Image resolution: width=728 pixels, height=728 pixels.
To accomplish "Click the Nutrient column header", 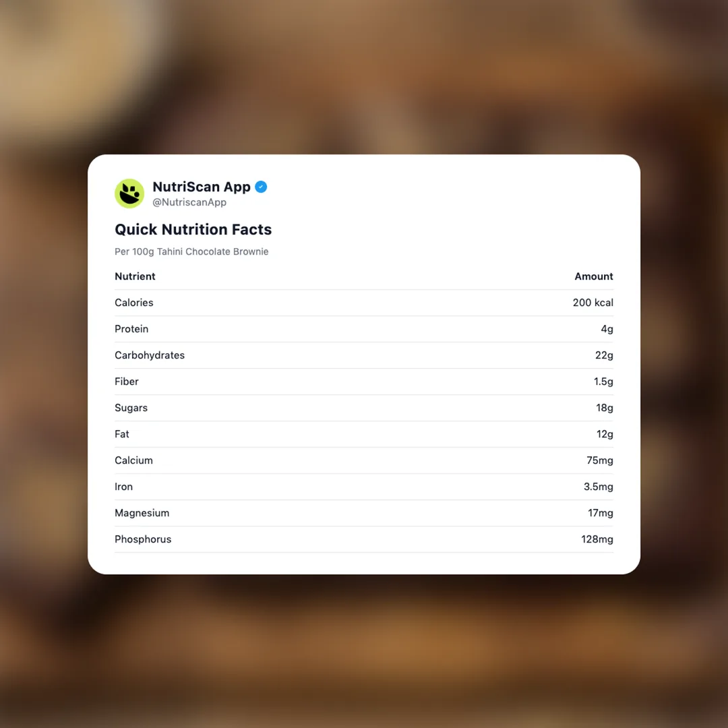I will click(x=135, y=276).
